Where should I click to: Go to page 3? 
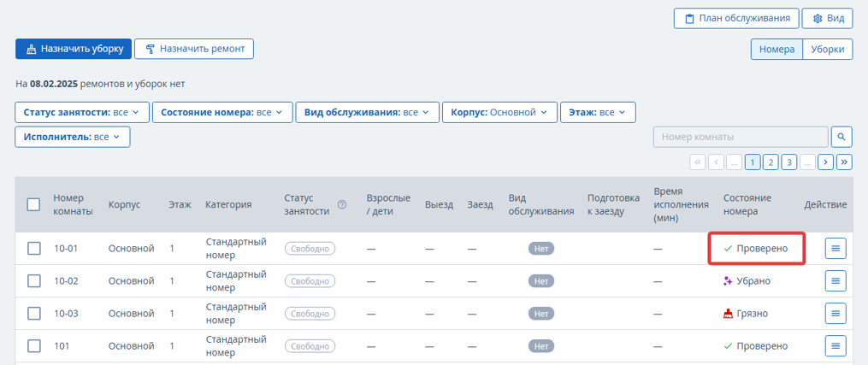point(788,162)
